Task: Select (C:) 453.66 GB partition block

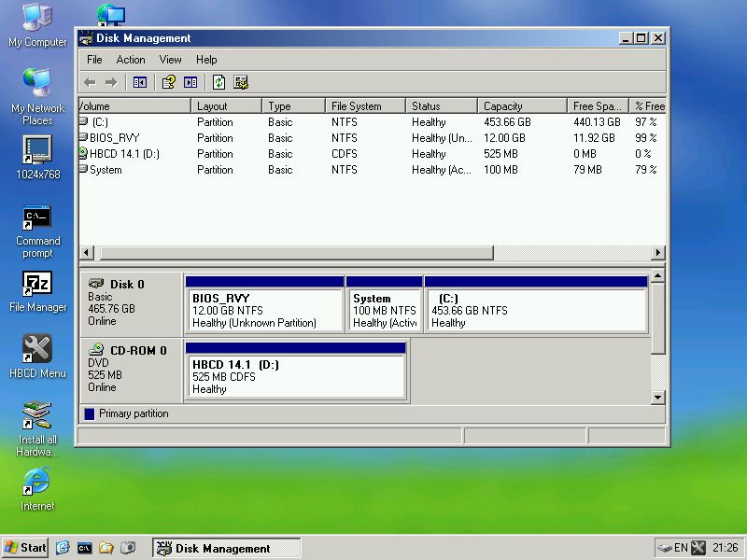Action: point(535,304)
